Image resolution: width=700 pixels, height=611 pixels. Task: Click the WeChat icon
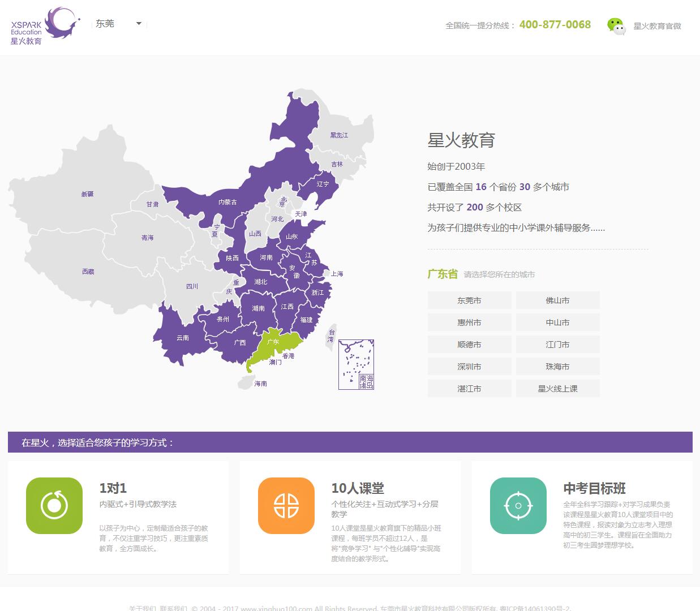(616, 26)
